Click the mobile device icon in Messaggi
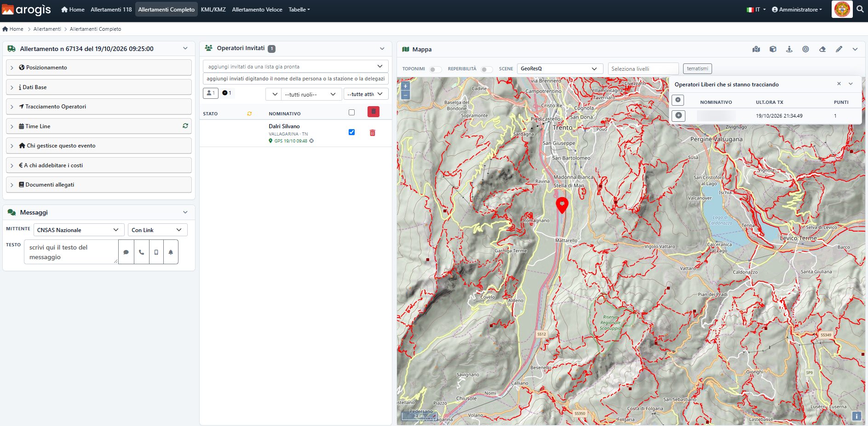This screenshot has height=426, width=868. click(156, 252)
